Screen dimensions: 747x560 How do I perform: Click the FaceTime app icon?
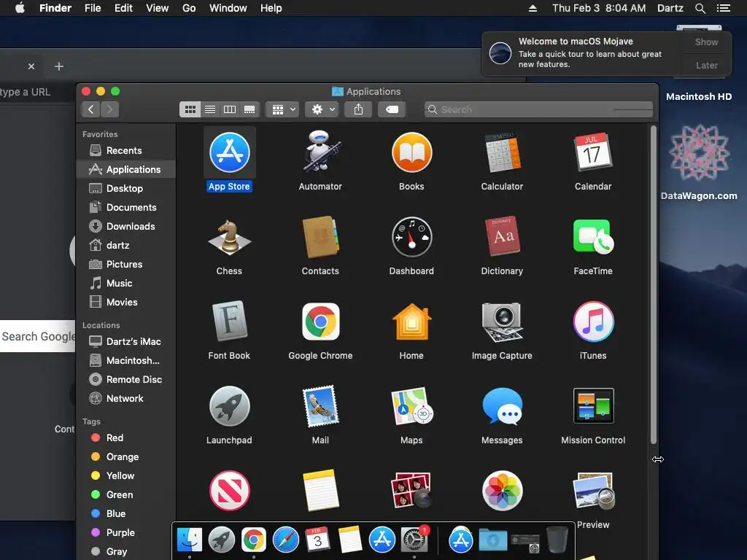coord(593,237)
